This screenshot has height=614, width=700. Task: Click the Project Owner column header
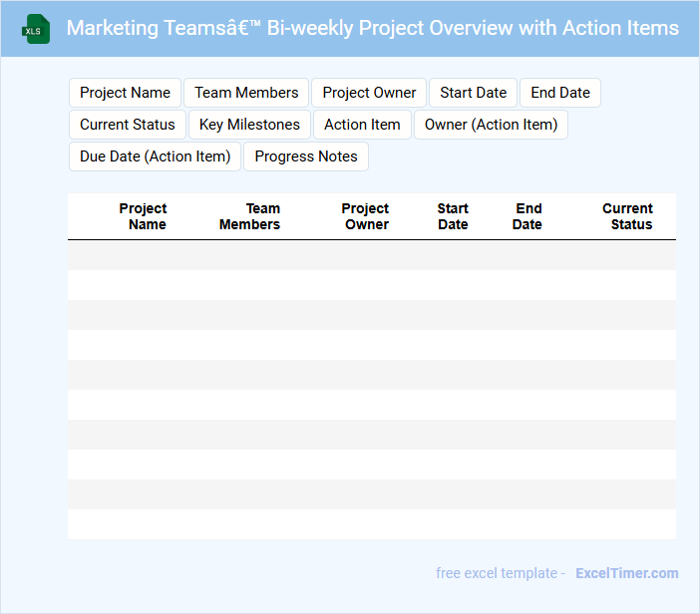pos(366,216)
